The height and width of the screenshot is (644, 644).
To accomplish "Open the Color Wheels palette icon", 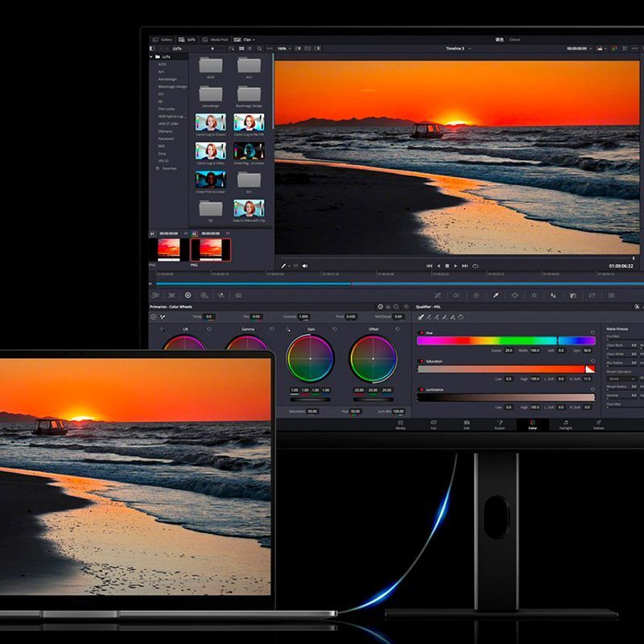I will [x=188, y=295].
